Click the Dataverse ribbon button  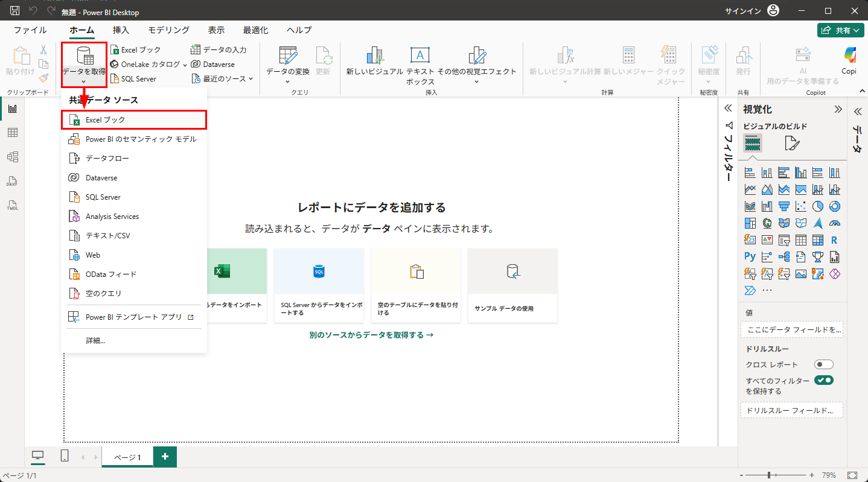(212, 64)
